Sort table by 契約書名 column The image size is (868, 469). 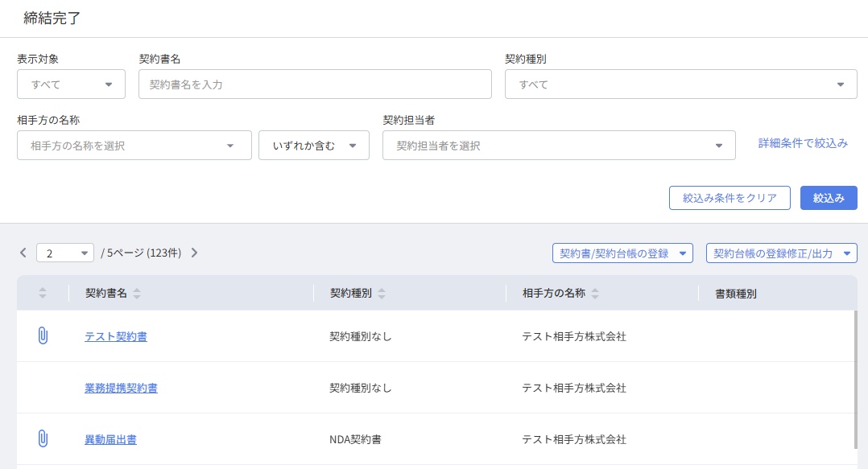coord(137,294)
